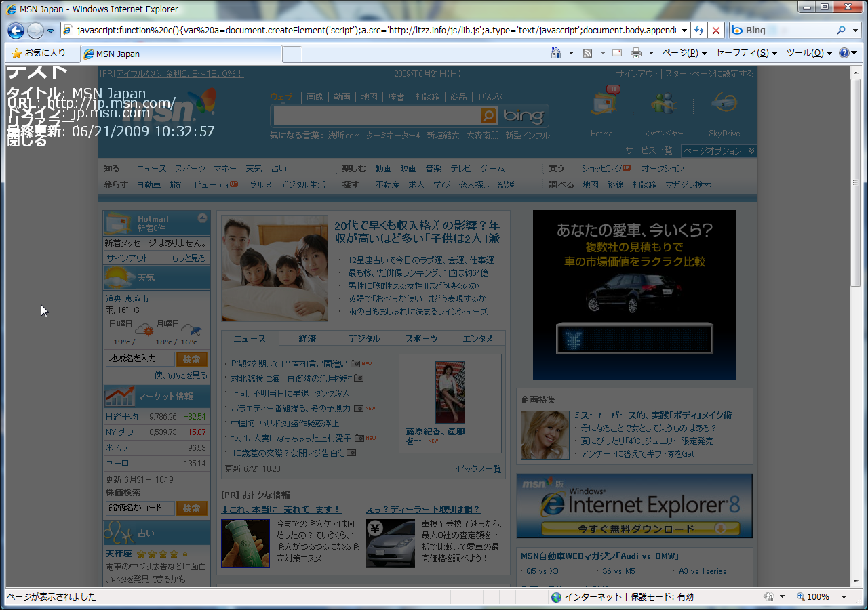Open the ページ(P) menu
The height and width of the screenshot is (610, 868).
(684, 53)
